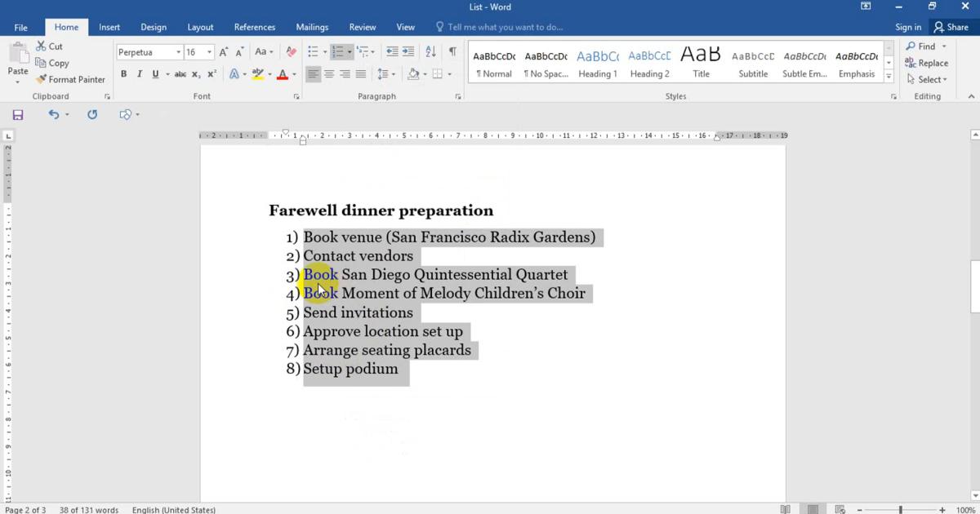
Task: Click the Grow Font size icon
Action: pos(224,52)
